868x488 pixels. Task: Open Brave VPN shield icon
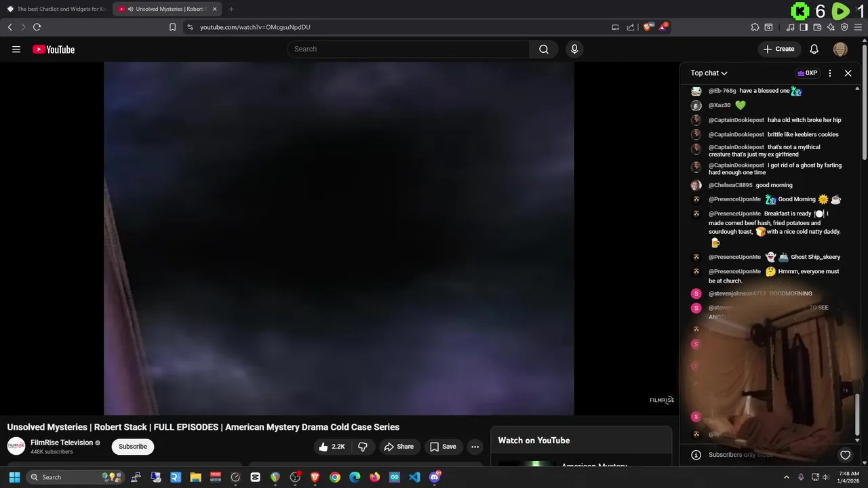pyautogui.click(x=844, y=27)
